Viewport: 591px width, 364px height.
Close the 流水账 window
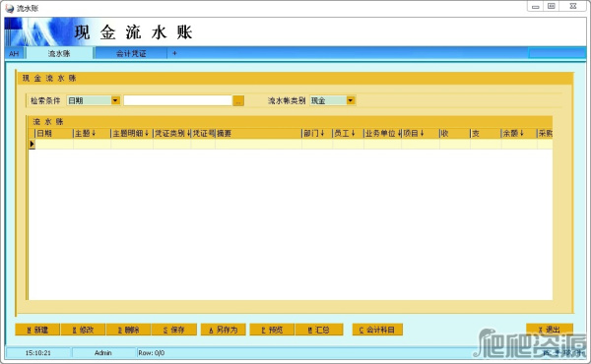point(573,7)
